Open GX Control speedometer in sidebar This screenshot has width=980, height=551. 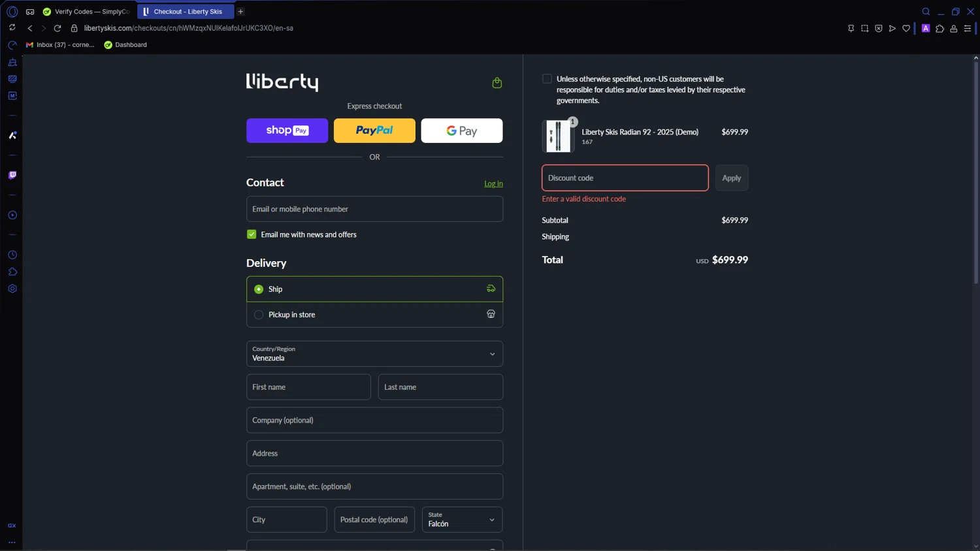12,45
